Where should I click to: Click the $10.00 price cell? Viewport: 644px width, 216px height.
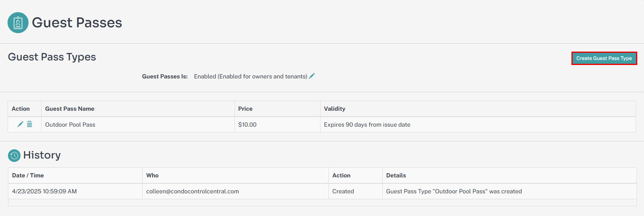(277, 125)
